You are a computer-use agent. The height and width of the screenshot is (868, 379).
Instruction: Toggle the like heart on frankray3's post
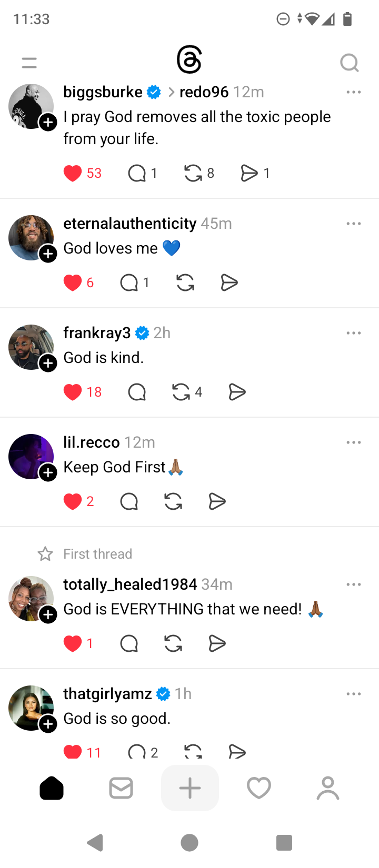[x=73, y=392]
